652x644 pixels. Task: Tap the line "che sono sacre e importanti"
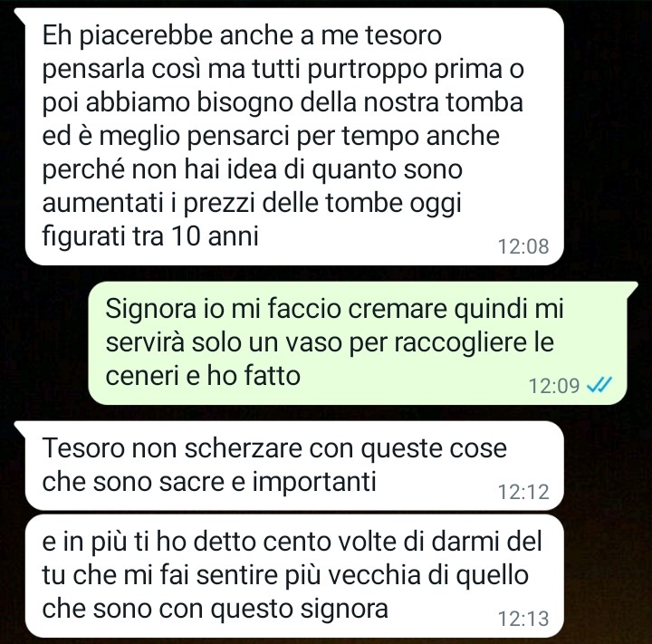click(x=209, y=482)
